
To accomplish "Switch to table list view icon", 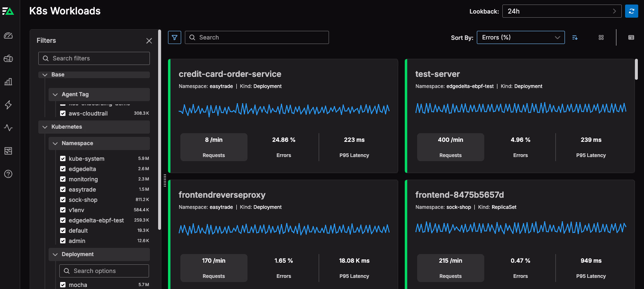I will point(631,37).
